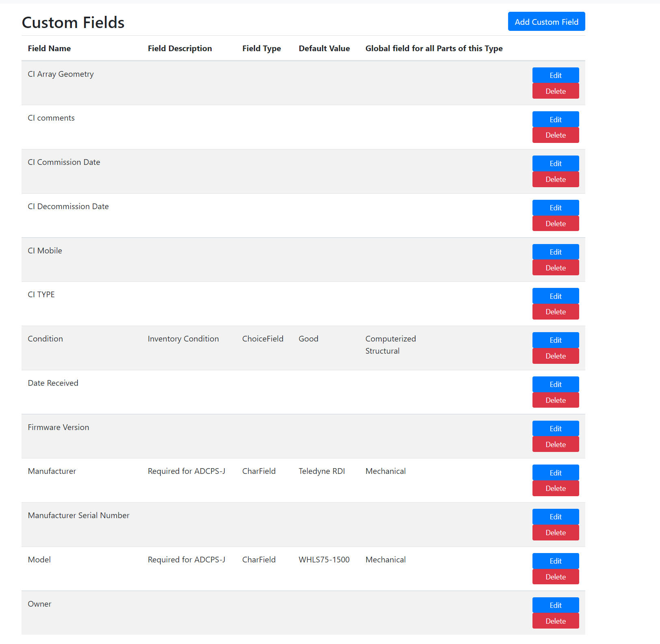Delete the Condition field
The height and width of the screenshot is (644, 660).
[555, 356]
